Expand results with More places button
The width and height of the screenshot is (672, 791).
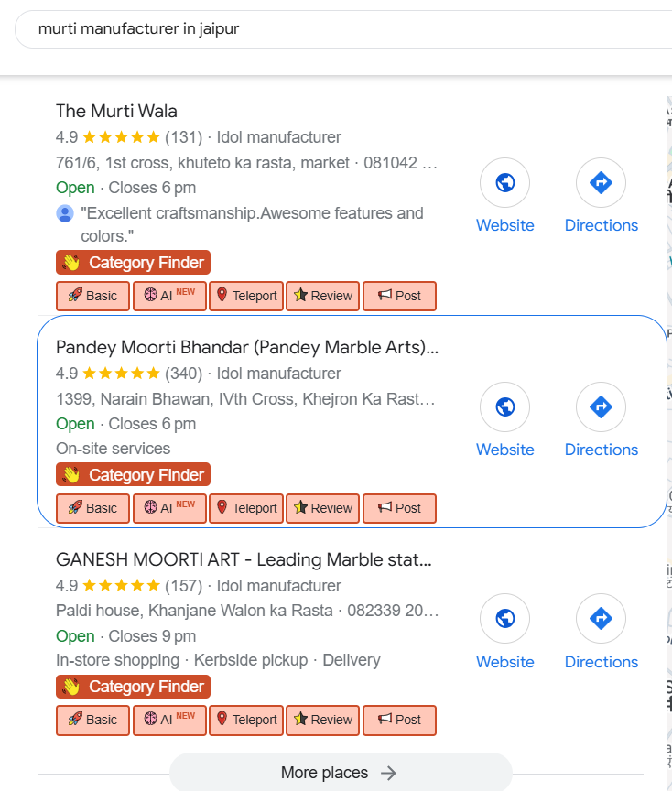[340, 773]
